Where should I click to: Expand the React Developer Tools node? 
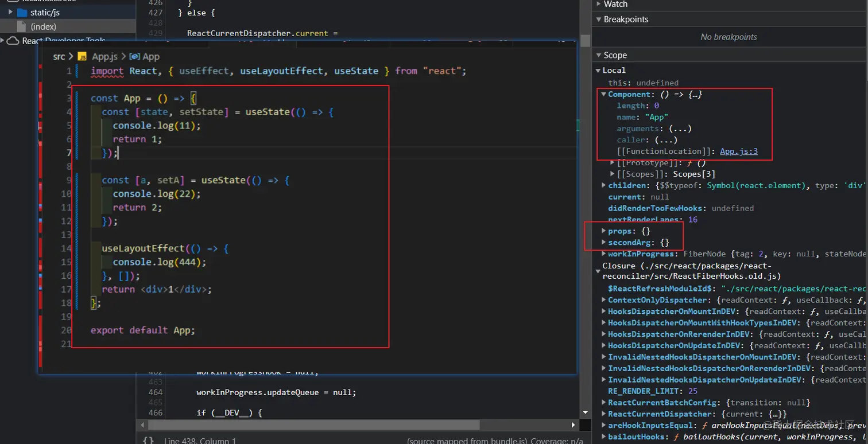pos(3,41)
